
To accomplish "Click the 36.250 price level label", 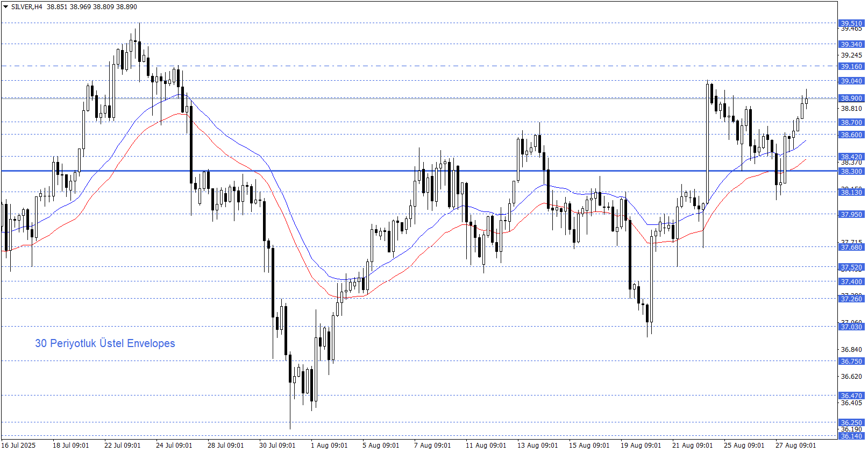I will [x=851, y=422].
